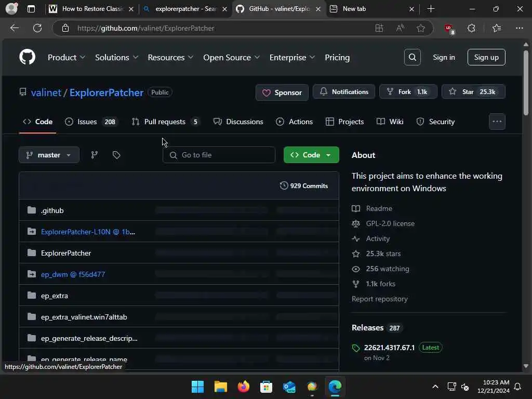Click the read aloud icon in address bar

point(400,28)
